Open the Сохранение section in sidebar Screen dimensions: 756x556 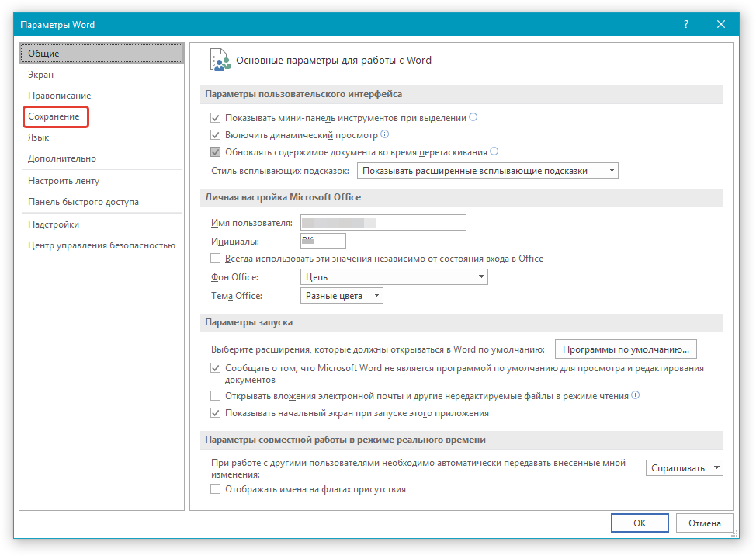tap(54, 116)
